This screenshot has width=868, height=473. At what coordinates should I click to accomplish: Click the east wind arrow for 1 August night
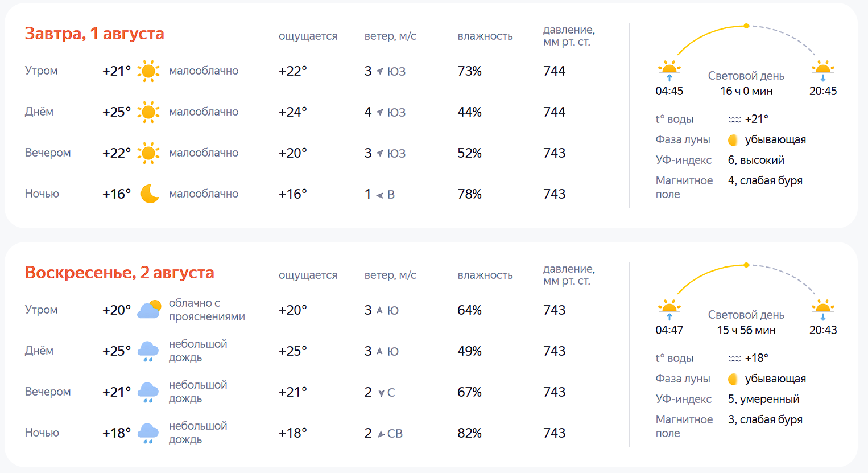point(379,195)
